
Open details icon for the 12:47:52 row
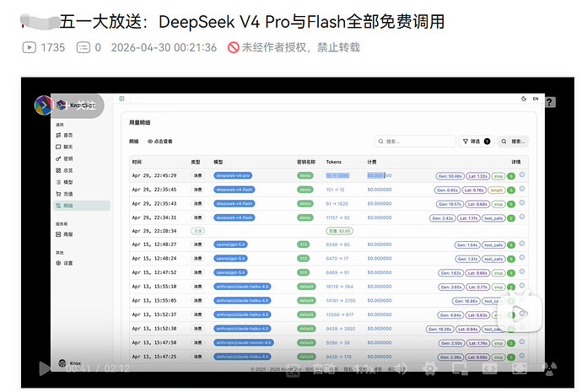tap(522, 271)
